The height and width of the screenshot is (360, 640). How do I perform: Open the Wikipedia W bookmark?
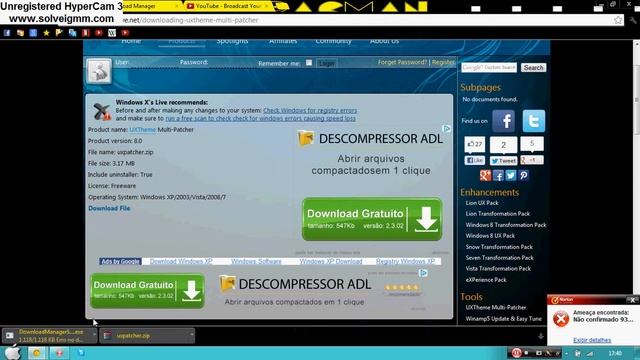tap(112, 33)
